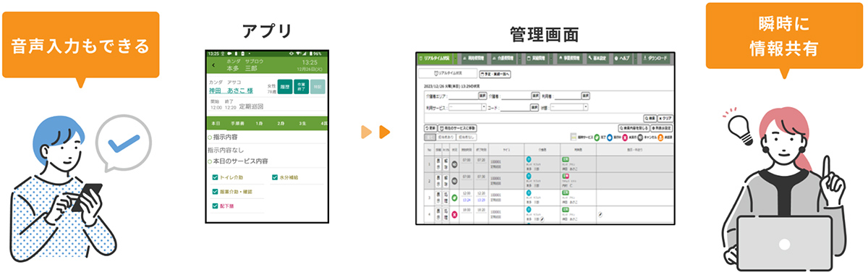868x275 pixels.
Task: Click the 検索内容を閉じる button
Action: point(634,128)
